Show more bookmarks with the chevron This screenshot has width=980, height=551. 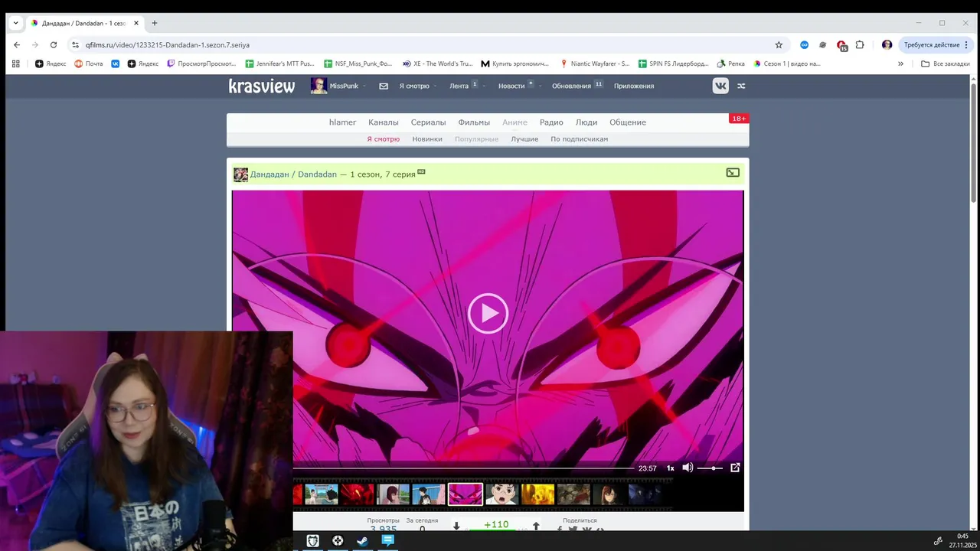click(x=900, y=64)
